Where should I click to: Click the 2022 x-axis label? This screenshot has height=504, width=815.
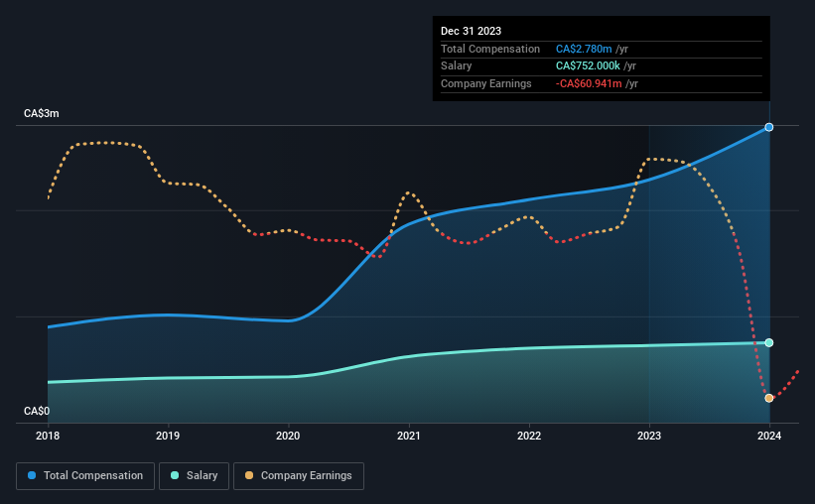[x=529, y=436]
